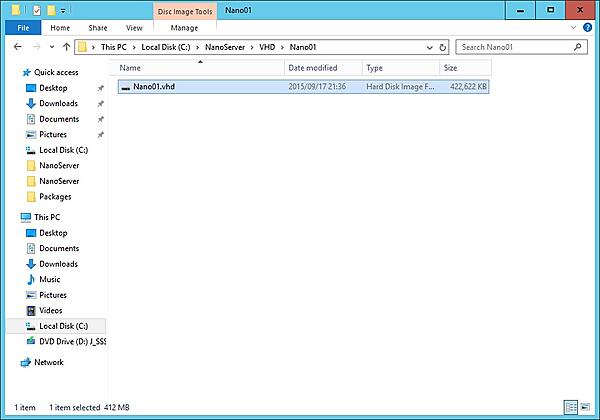Unpin Desktop using its pin icon
The width and height of the screenshot is (600, 420).
(101, 88)
